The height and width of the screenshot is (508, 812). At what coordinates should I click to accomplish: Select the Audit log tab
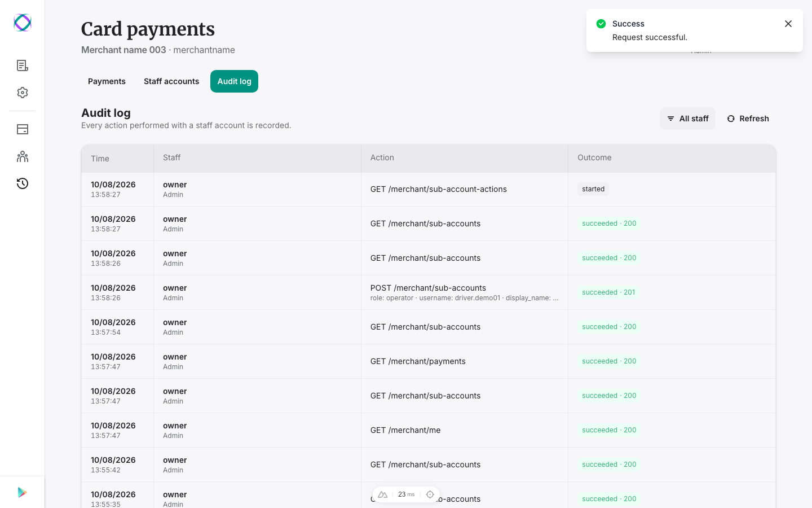[x=234, y=81]
